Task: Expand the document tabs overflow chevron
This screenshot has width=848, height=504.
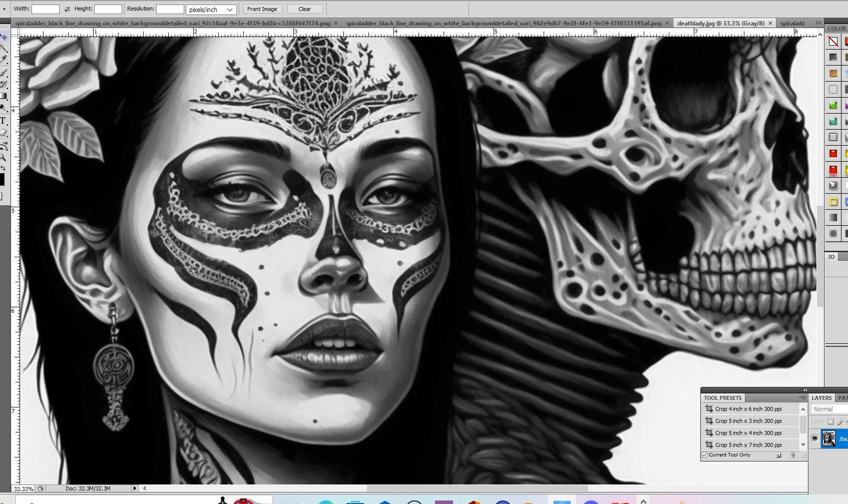Action: (x=818, y=23)
